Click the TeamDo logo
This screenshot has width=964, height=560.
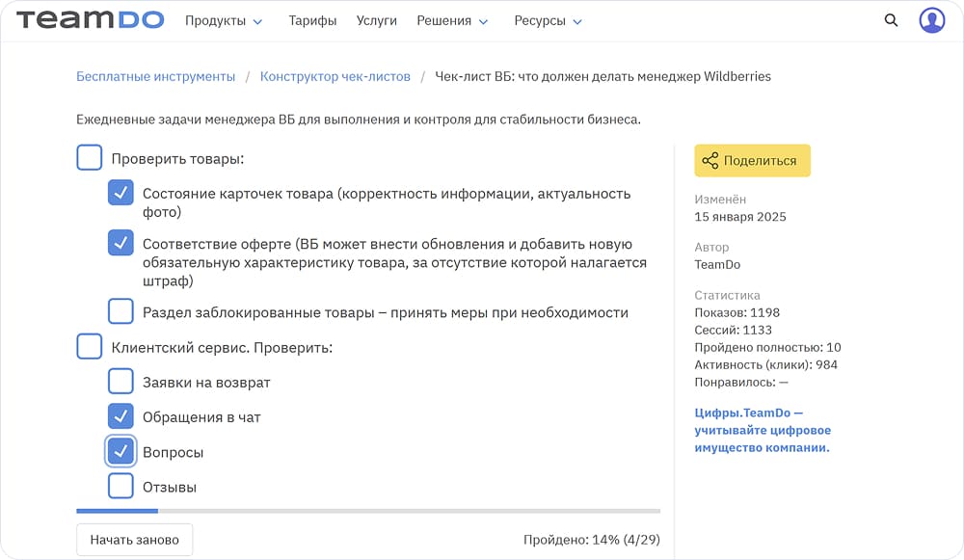tap(90, 19)
